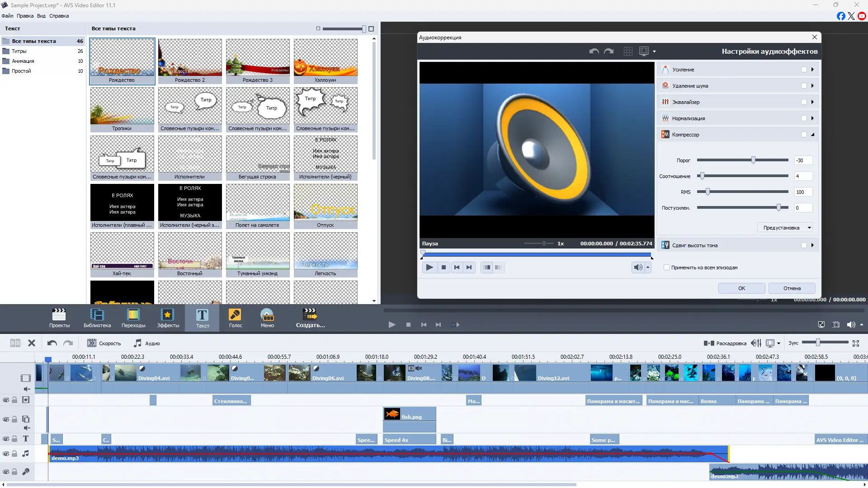Enable the Noise Removal (Удаление шума) checkbox
Screen dimensions: 868x488
click(804, 86)
